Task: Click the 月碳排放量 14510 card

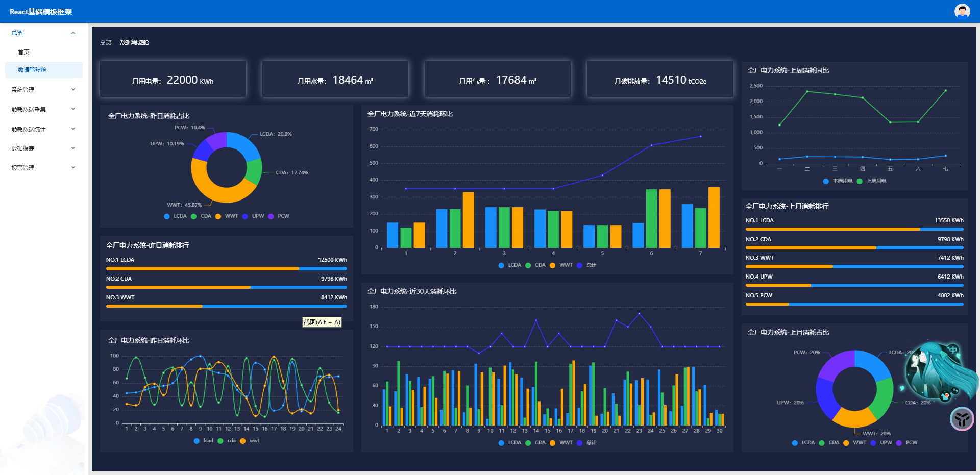Action: [660, 79]
